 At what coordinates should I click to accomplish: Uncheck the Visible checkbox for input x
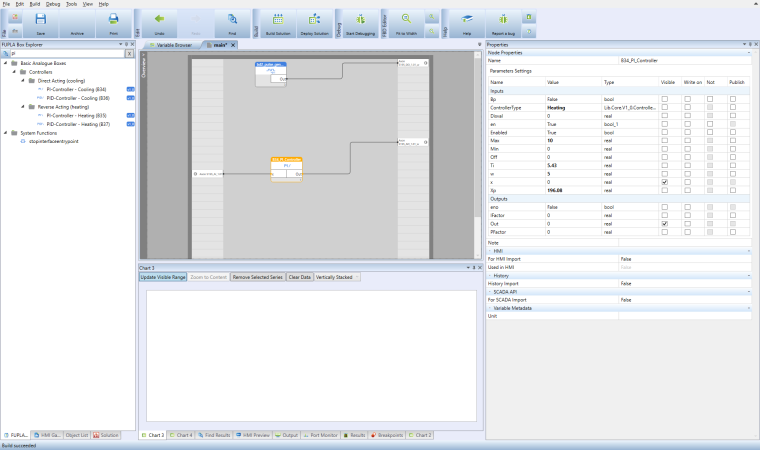[x=665, y=183]
